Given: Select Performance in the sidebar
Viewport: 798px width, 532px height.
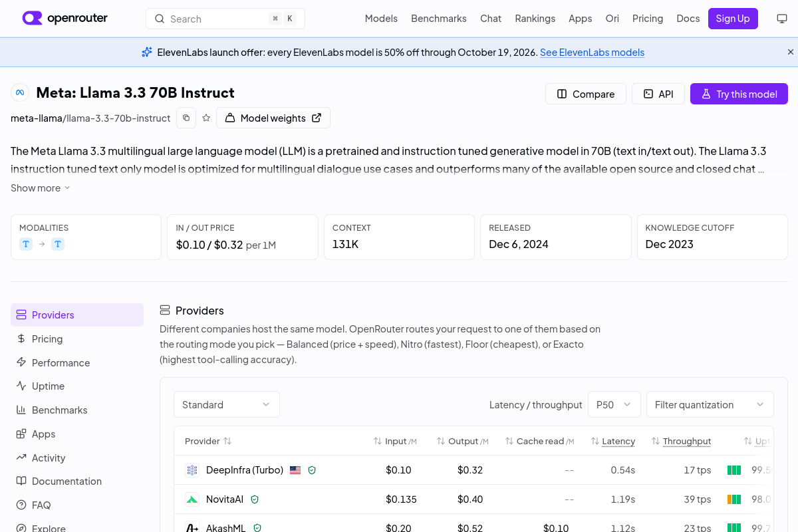Looking at the screenshot, I should click(x=77, y=362).
